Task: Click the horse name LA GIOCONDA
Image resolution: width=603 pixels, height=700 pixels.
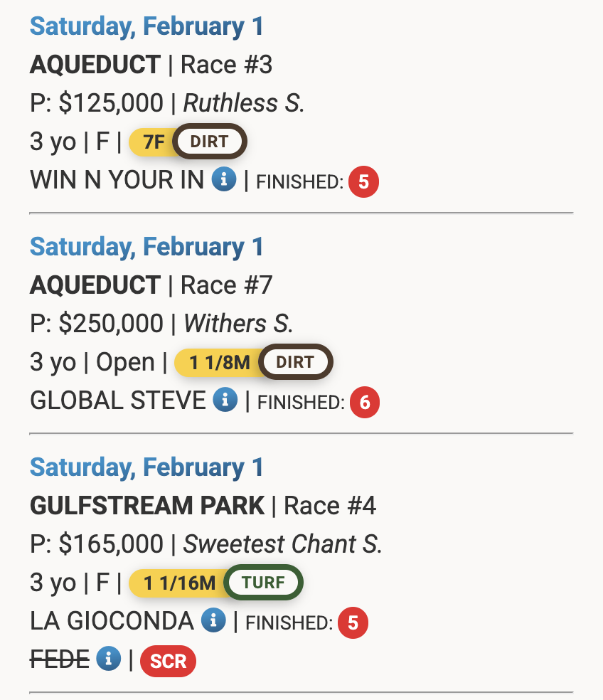Action: (x=112, y=622)
